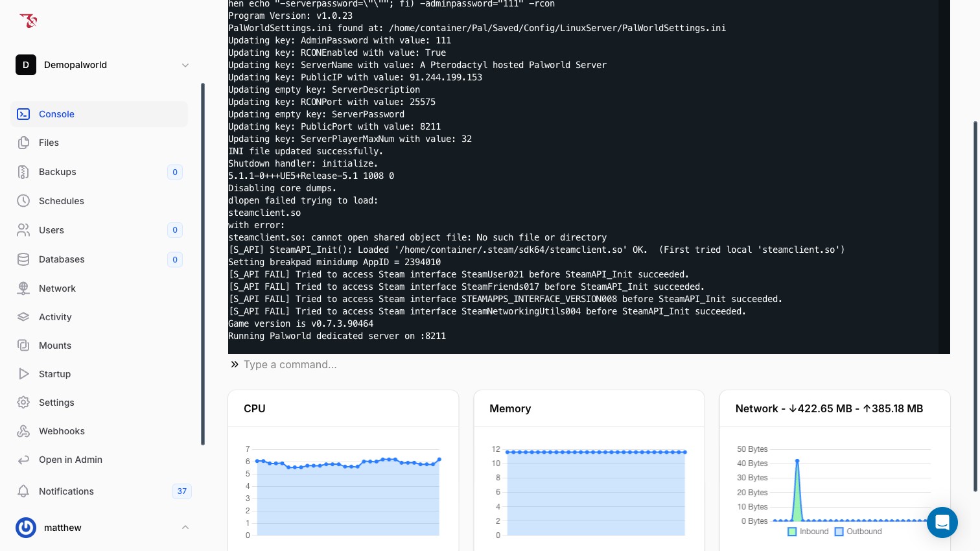Click the Settings gear icon

[x=23, y=403]
